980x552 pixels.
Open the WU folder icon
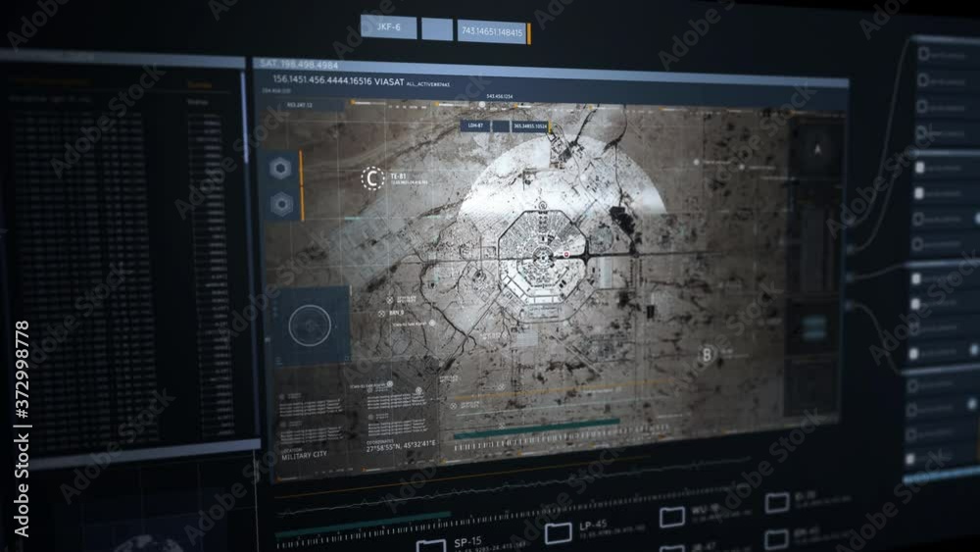click(672, 517)
